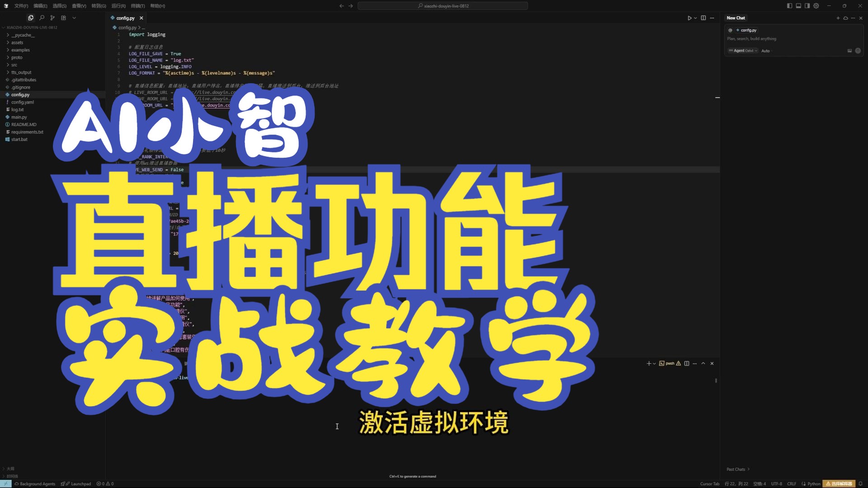Open the Source Control view
The image size is (868, 488).
(52, 18)
